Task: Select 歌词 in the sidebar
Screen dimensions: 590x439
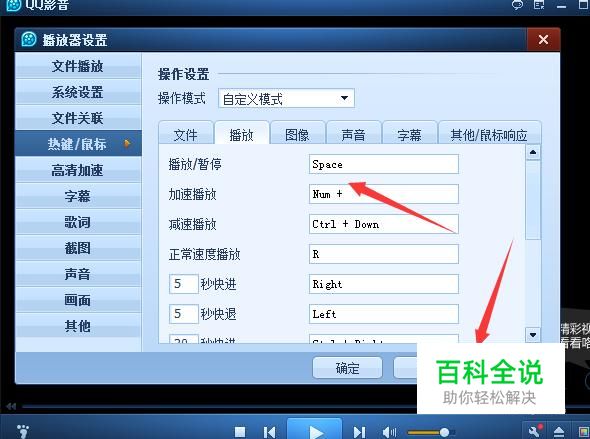Action: 78,222
